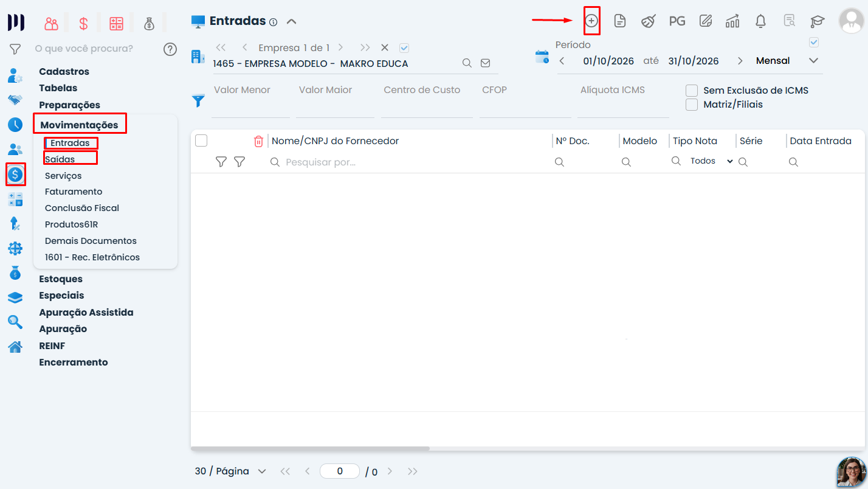Expand the Cadastros section
The image size is (868, 489).
point(64,72)
